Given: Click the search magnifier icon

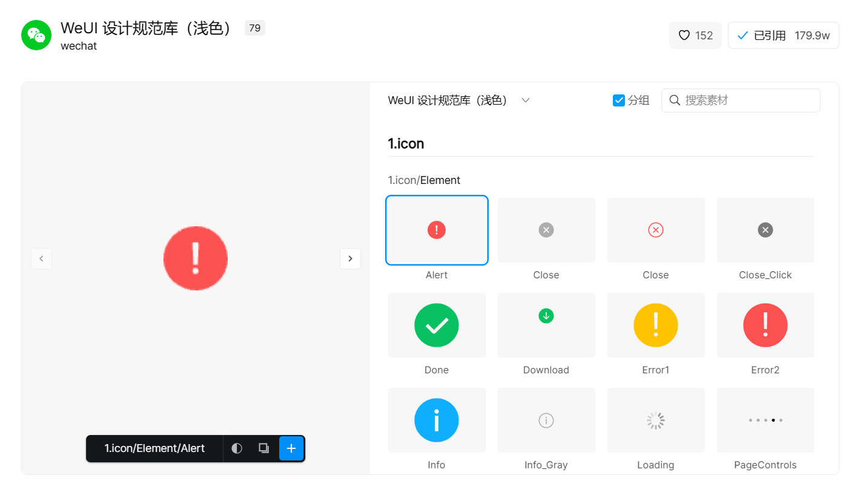Looking at the screenshot, I should click(675, 100).
